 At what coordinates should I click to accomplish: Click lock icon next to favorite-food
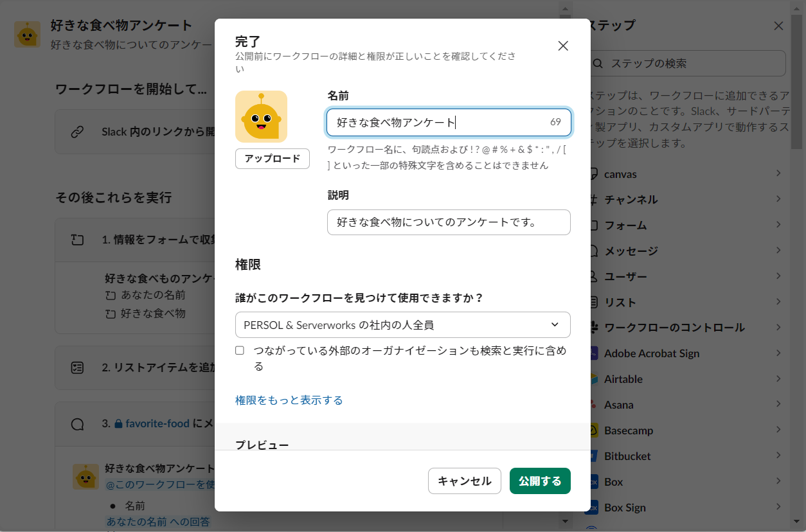click(x=118, y=424)
